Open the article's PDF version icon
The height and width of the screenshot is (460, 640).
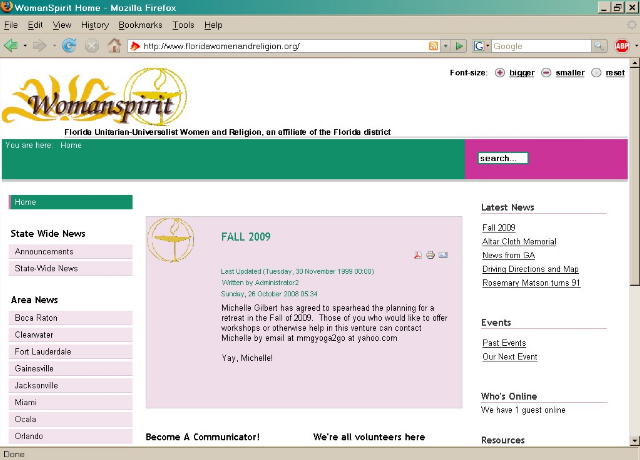pyautogui.click(x=418, y=255)
